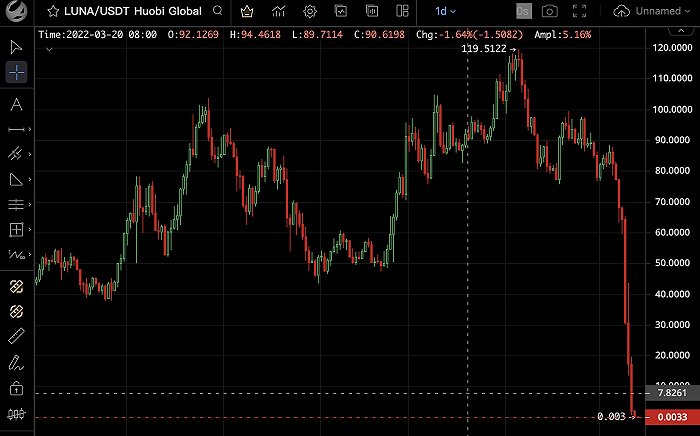Click the lower magnet link icon
The image size is (700, 436).
pyautogui.click(x=16, y=311)
